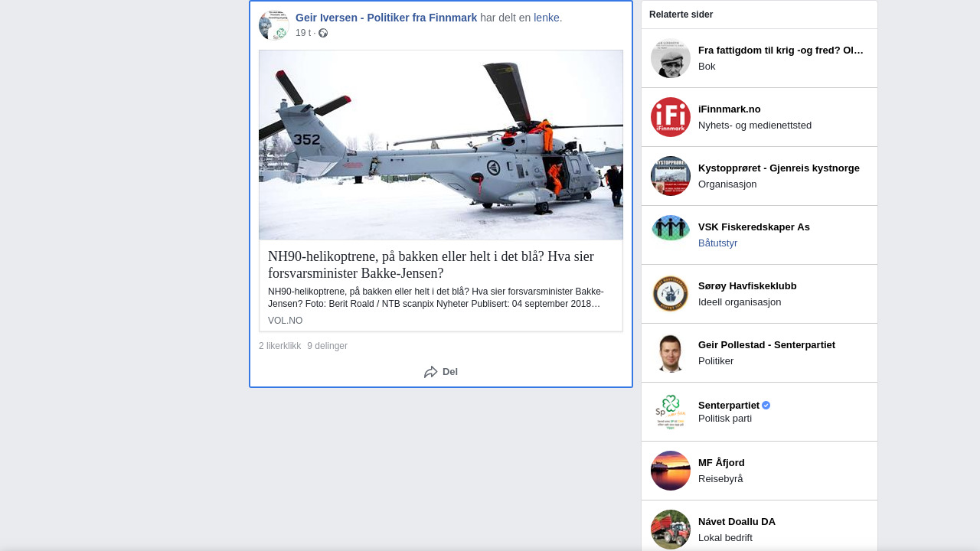View the 9 delinger shares
The width and height of the screenshot is (980, 551).
[327, 346]
